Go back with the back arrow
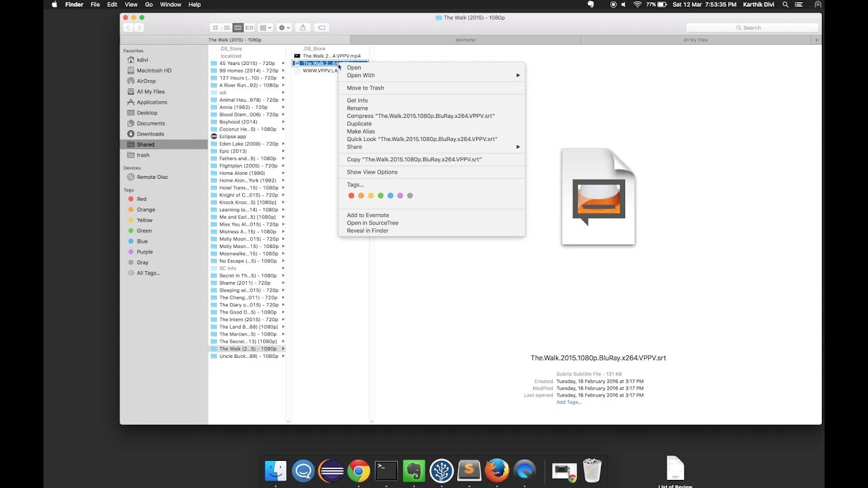 point(128,28)
